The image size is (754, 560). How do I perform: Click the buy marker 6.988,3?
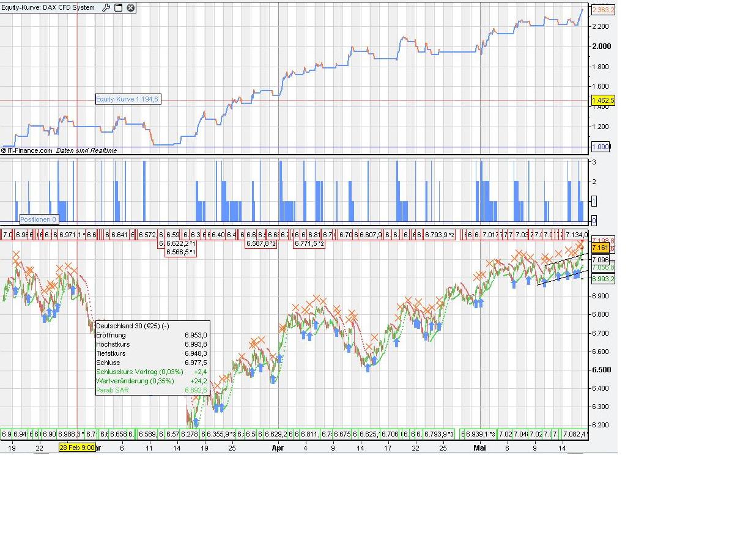[71, 434]
